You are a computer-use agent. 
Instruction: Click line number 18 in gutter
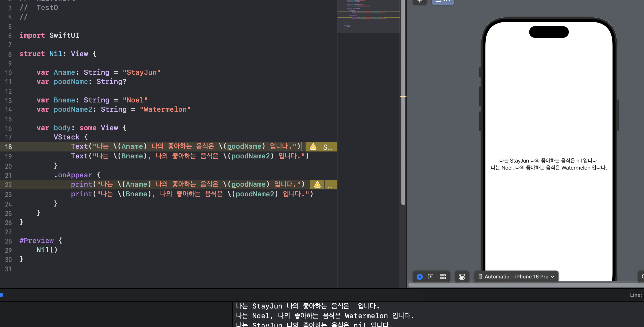point(9,147)
